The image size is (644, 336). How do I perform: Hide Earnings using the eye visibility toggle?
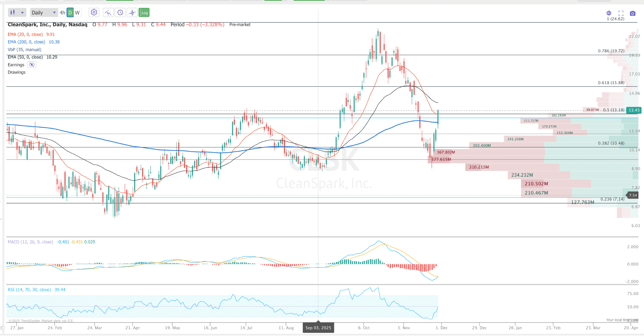[x=31, y=65]
